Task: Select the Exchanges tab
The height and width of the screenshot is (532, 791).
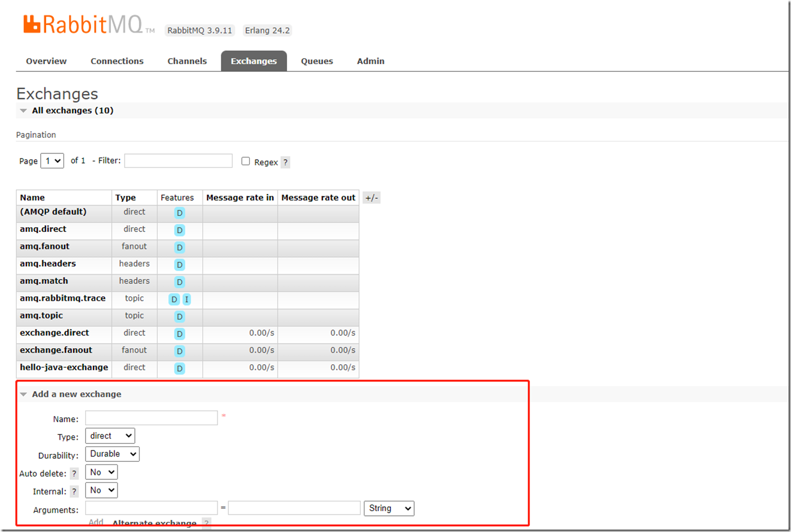Action: click(254, 61)
